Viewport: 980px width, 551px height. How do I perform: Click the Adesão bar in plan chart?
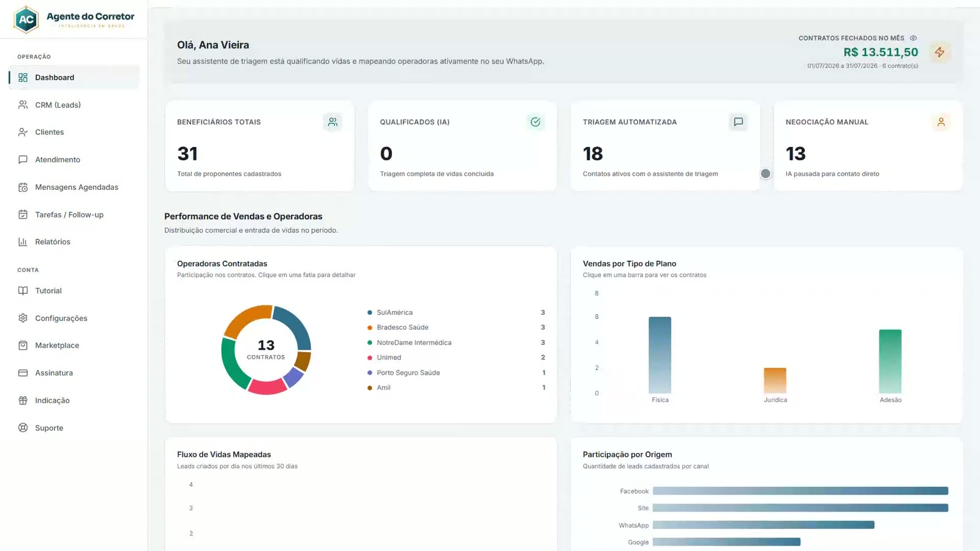(x=890, y=361)
